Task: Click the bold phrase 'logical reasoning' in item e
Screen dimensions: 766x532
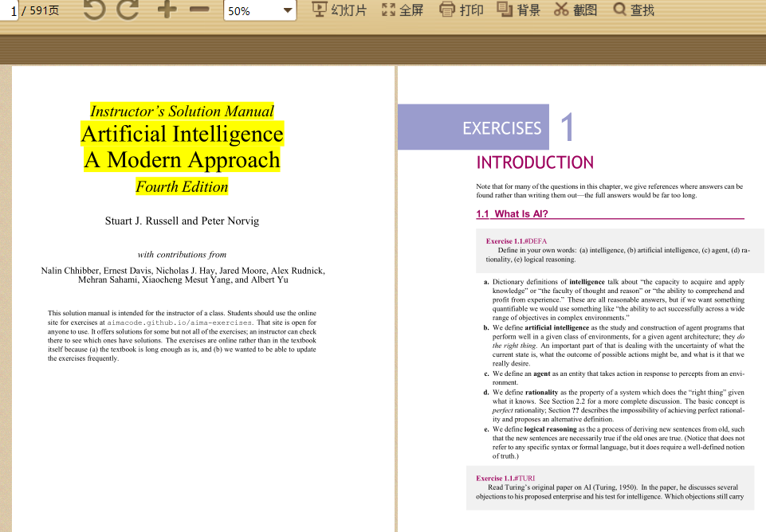Action: click(551, 429)
